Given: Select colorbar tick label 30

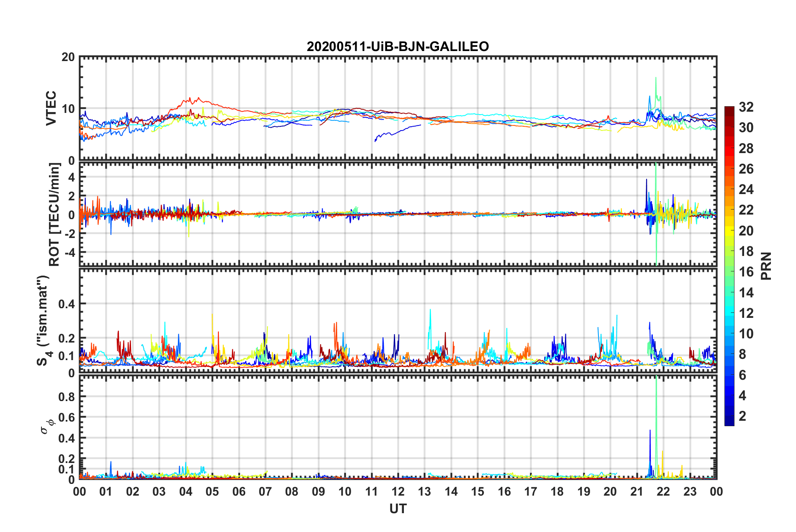Looking at the screenshot, I should pos(746,128).
